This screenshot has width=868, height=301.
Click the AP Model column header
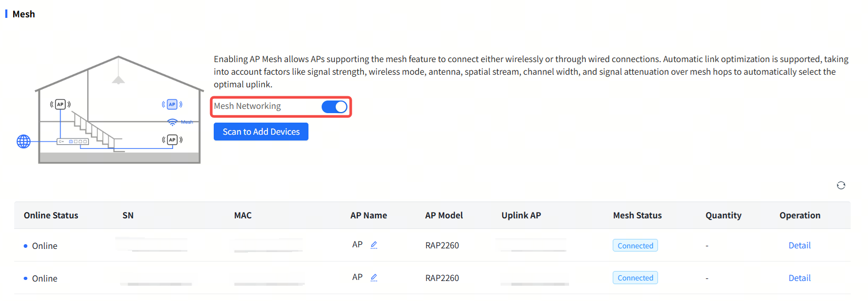click(444, 215)
